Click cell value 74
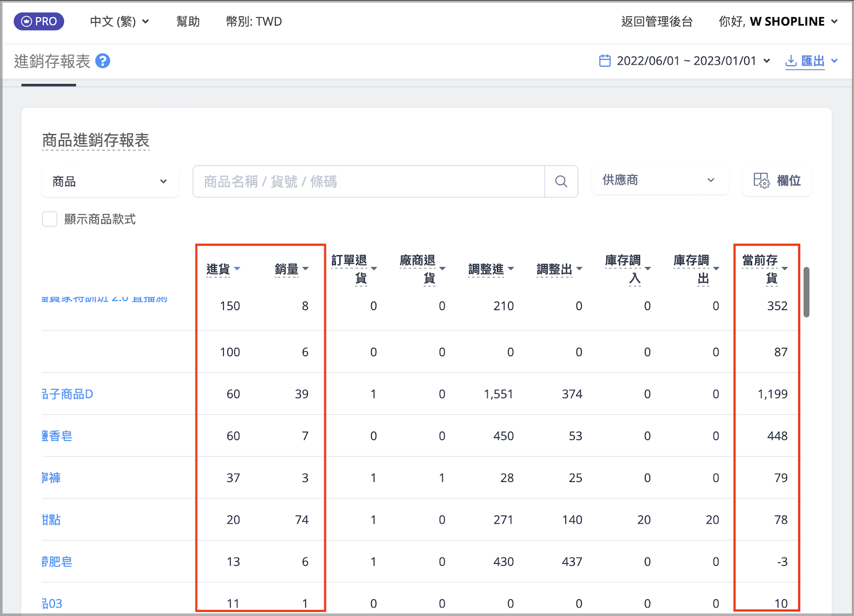Image resolution: width=854 pixels, height=616 pixels. pyautogui.click(x=302, y=519)
